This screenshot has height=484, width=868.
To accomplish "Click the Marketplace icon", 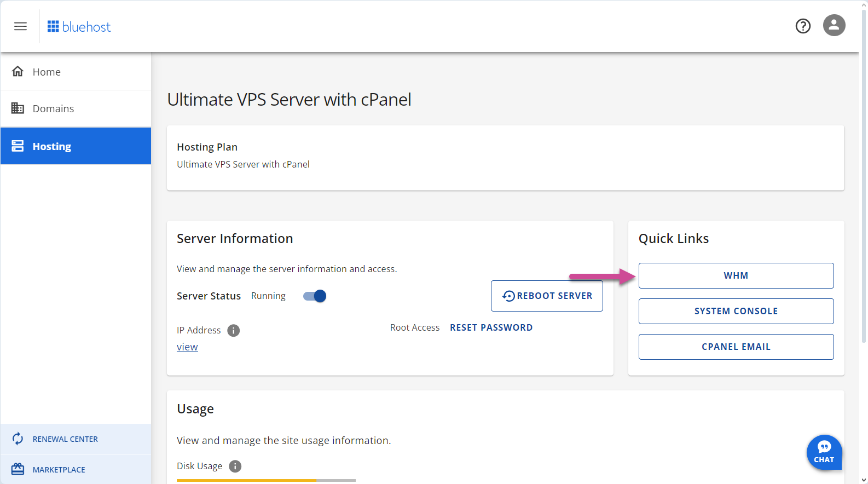I will click(x=18, y=469).
